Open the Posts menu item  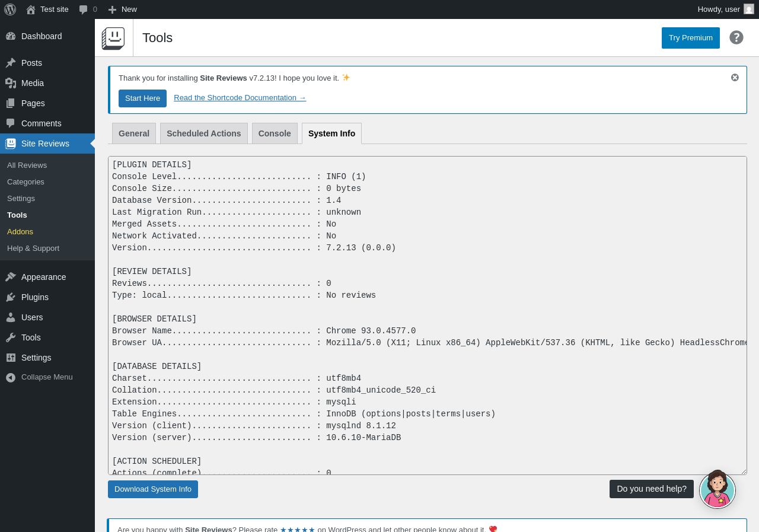[47, 63]
